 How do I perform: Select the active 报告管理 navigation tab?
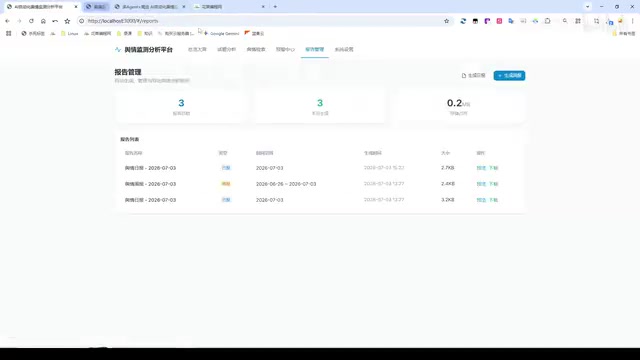315,49
